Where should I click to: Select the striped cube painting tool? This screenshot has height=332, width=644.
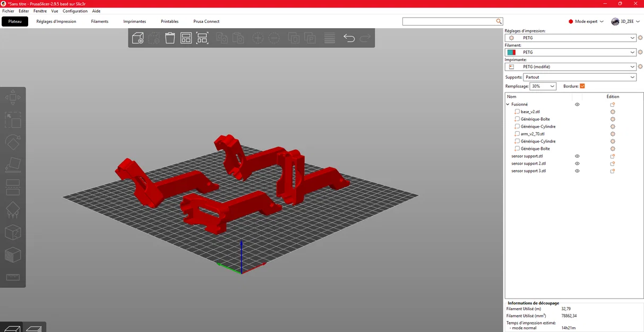(x=13, y=254)
